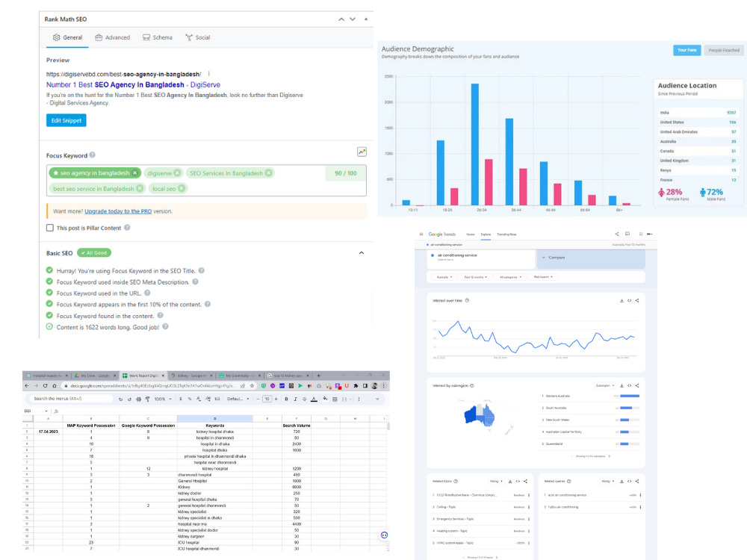
Task: Open the Related topics Rising dropdown
Action: 496,482
